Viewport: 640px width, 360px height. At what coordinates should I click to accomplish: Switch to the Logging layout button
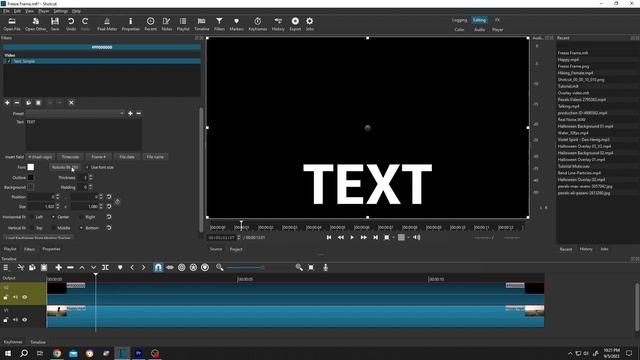point(459,20)
